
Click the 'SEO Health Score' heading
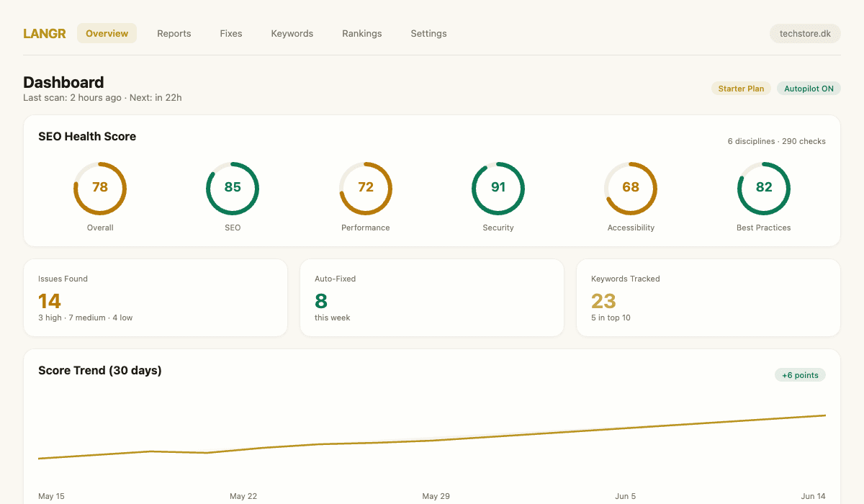coord(87,136)
